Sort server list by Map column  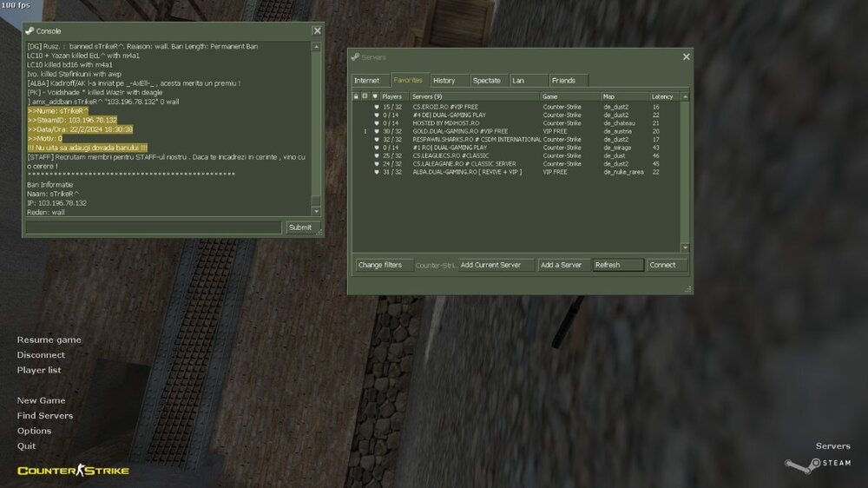pyautogui.click(x=623, y=96)
